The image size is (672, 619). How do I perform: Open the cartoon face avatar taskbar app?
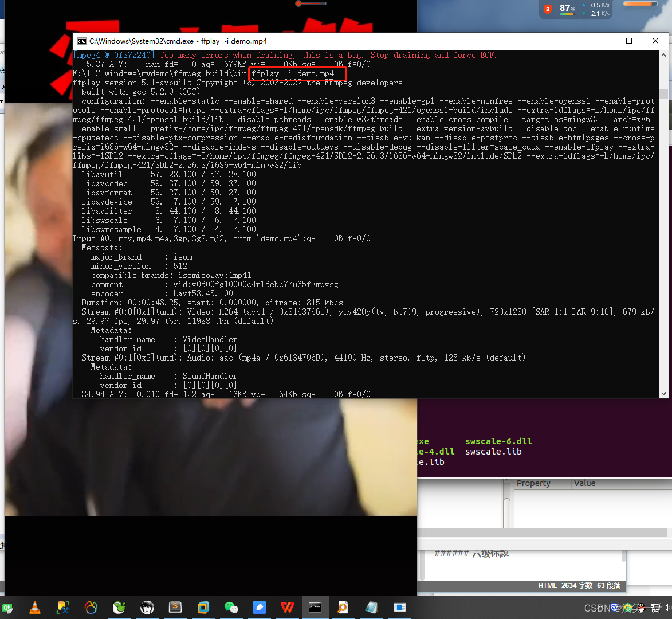[x=147, y=608]
